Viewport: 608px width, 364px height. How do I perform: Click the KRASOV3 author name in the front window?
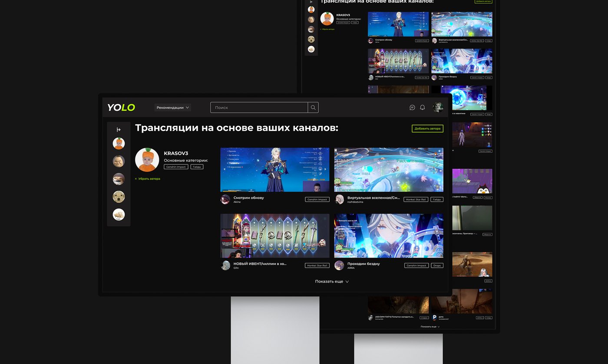[176, 153]
